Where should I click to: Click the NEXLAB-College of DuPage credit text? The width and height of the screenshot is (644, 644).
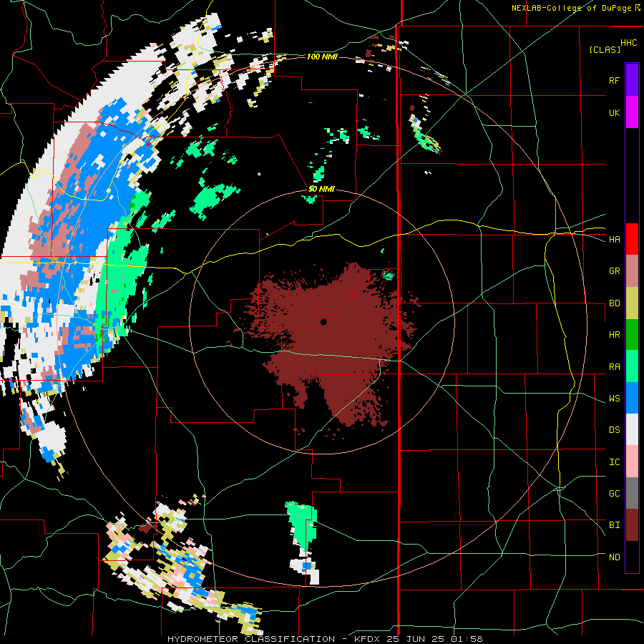(x=571, y=8)
